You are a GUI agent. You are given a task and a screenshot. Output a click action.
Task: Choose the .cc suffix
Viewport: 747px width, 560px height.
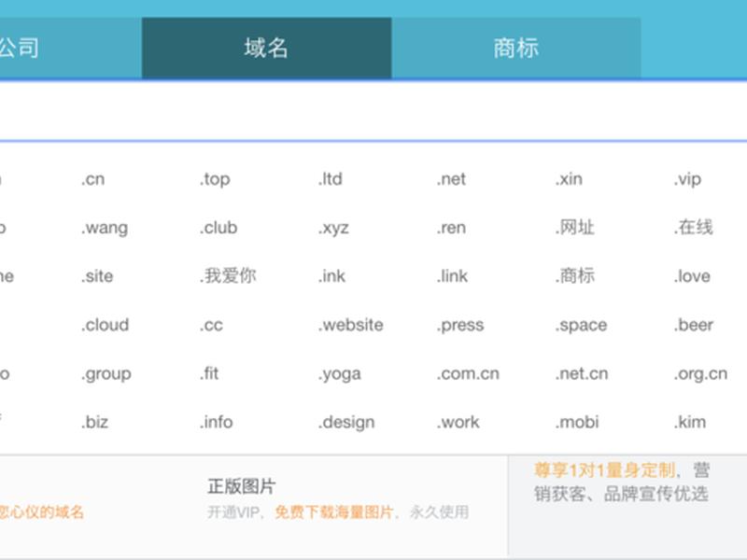tap(211, 325)
